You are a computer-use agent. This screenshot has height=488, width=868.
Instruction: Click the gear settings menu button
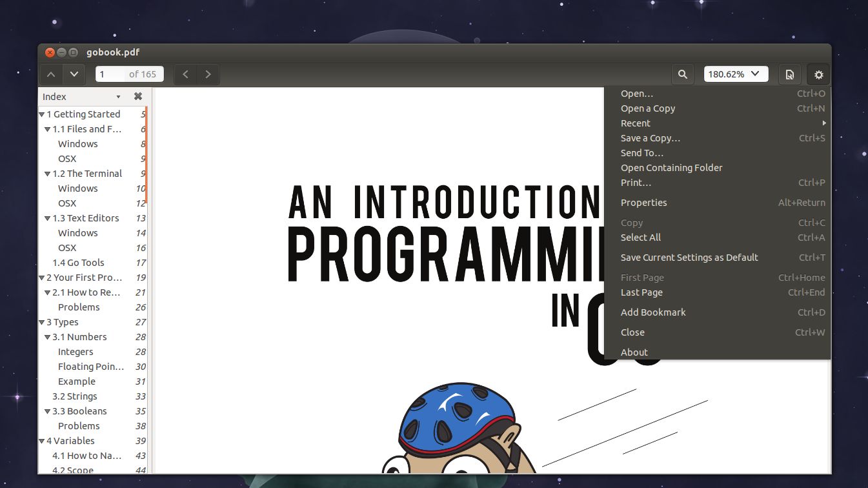click(x=818, y=74)
